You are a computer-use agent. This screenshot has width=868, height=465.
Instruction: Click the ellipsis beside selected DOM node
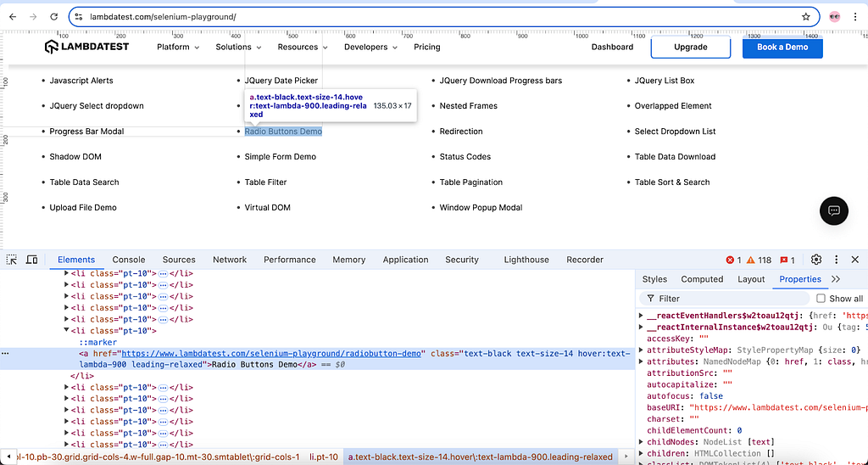click(x=5, y=353)
